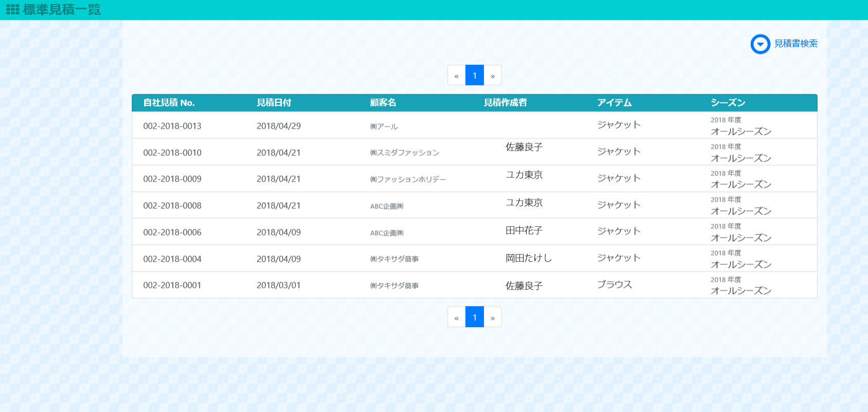868x412 pixels.
Task: Click the 見積作成者 column header
Action: (505, 103)
